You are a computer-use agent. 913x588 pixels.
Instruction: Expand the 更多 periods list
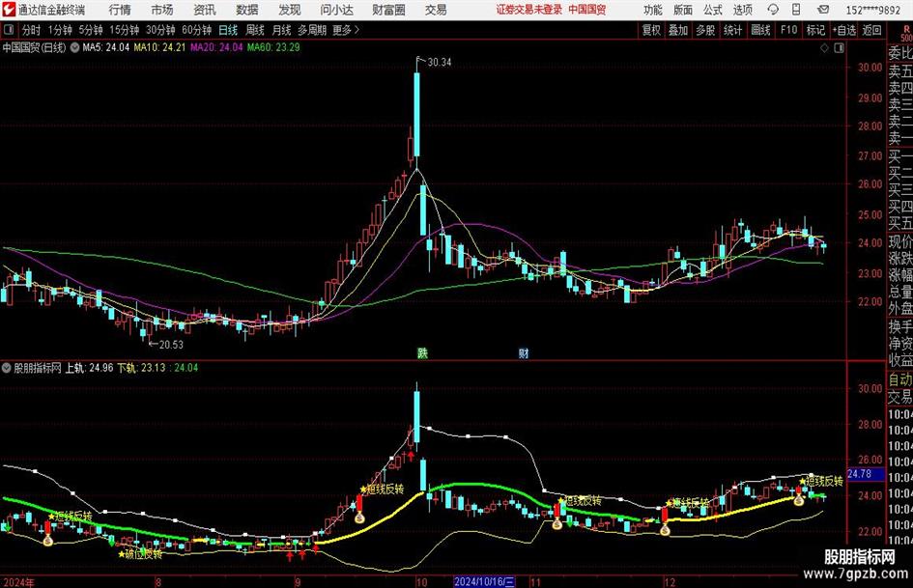point(346,30)
